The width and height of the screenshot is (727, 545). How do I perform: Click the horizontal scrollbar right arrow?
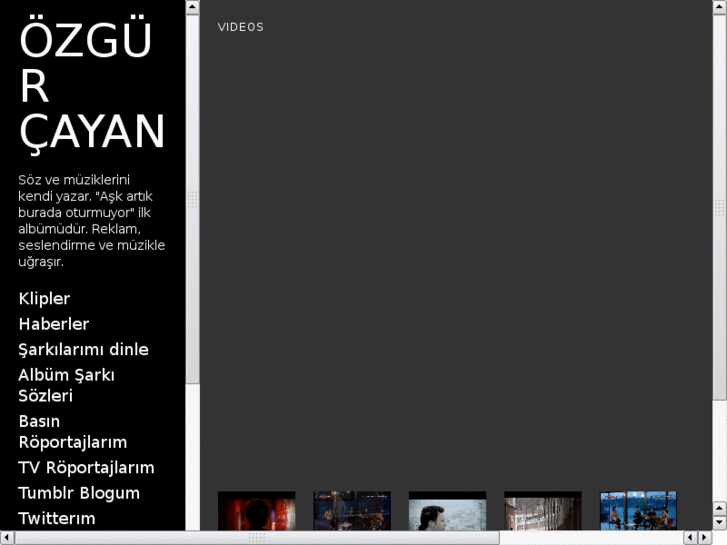[705, 538]
